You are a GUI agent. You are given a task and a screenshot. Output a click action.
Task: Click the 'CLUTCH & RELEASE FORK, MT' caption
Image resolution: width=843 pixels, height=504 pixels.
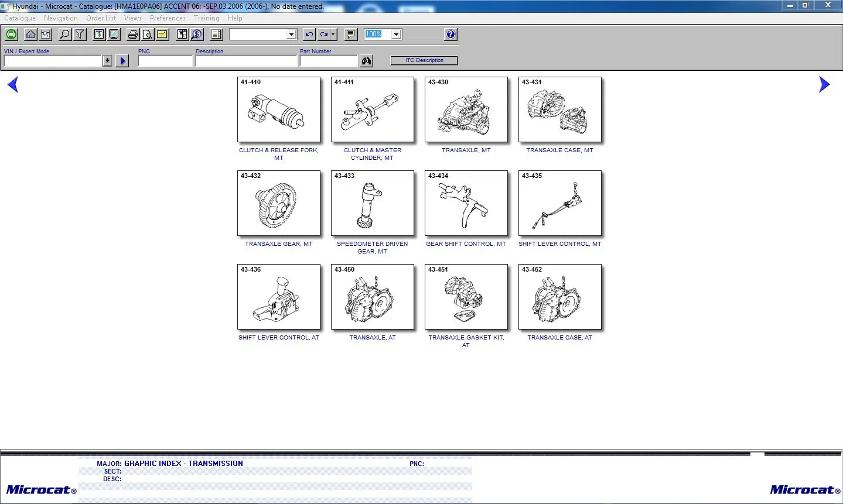pos(279,154)
